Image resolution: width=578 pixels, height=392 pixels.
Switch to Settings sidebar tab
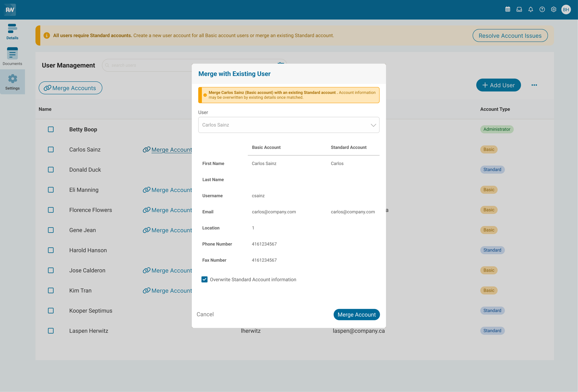click(12, 82)
